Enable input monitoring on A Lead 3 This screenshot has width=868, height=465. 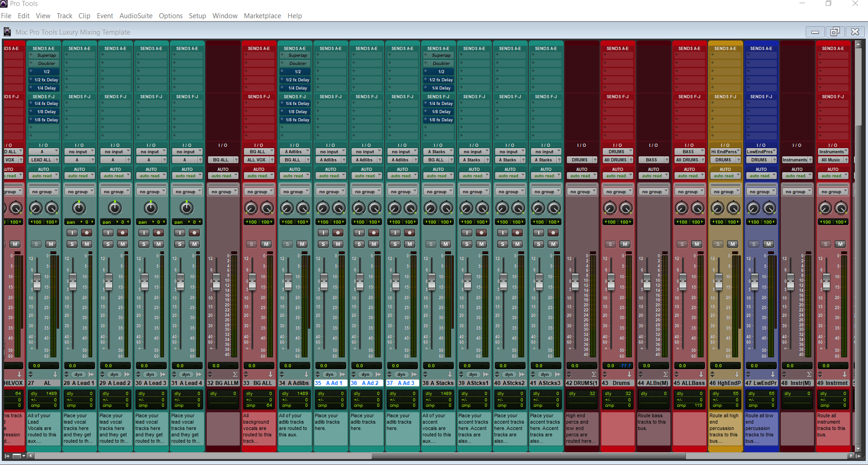tap(144, 232)
